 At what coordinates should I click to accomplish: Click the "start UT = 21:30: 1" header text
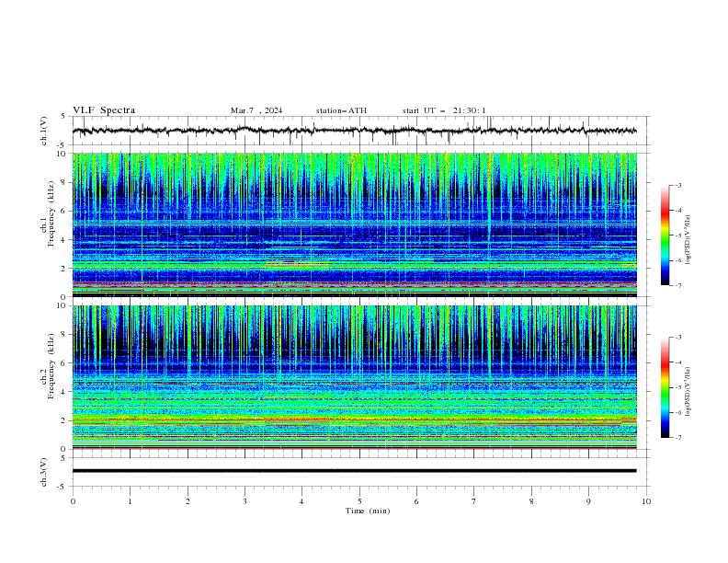click(x=443, y=110)
